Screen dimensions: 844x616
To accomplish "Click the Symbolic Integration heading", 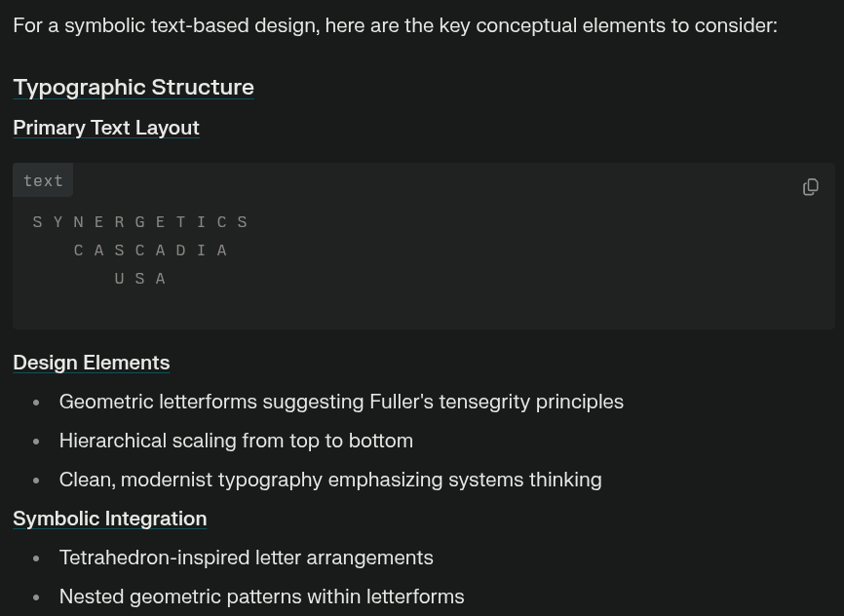I will point(110,519).
